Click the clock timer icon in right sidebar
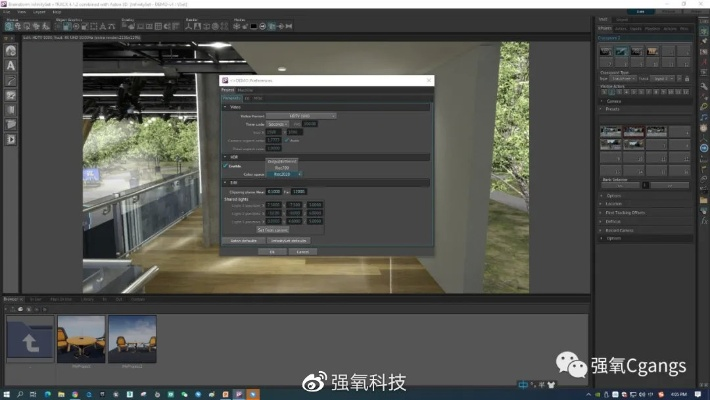710x400 pixels. (x=704, y=128)
